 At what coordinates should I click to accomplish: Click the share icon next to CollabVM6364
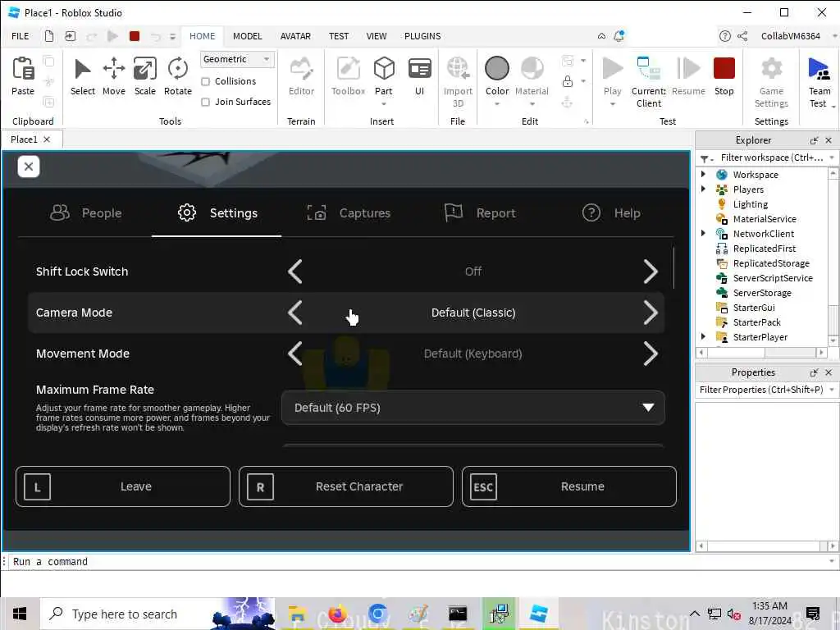coord(742,36)
